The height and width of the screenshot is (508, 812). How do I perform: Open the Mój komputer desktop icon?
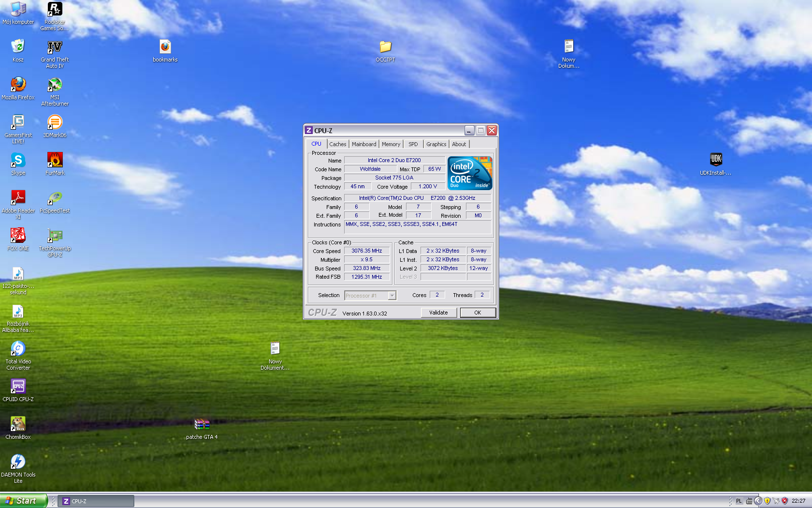tap(18, 13)
